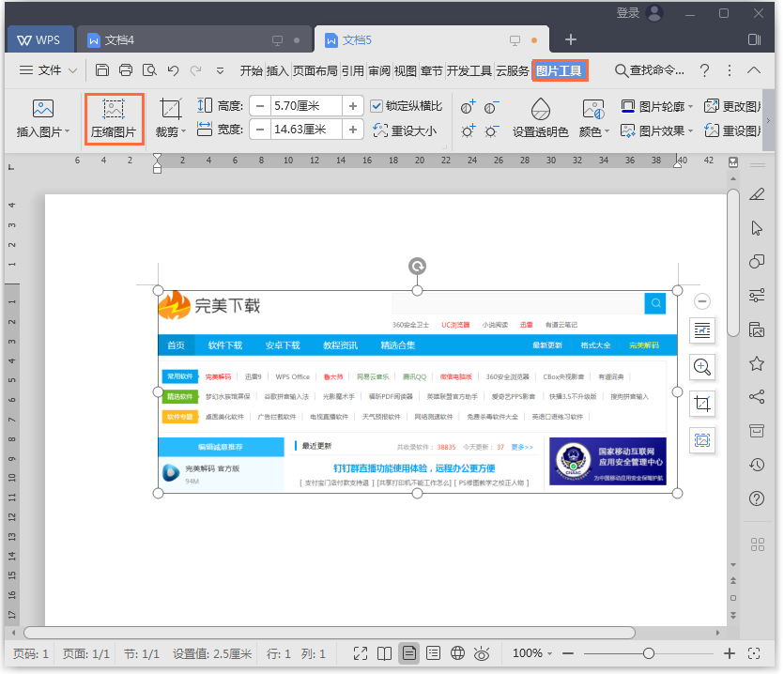Screen dimensions: 784x674
Task: Click the floating magnifier zoom icon beside image
Action: 702,366
